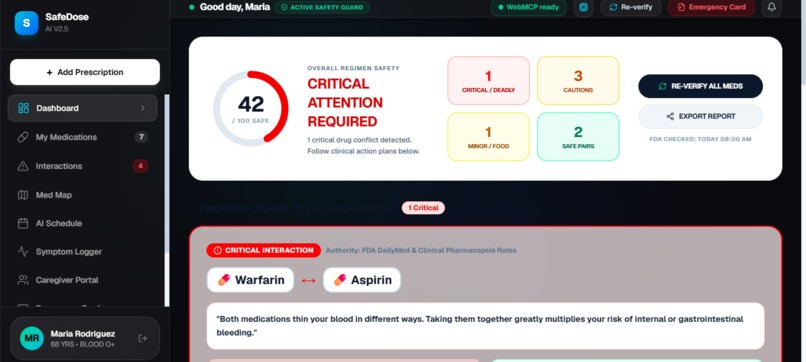Click the 1 Critical badge
Viewport: 806px width, 362px height.
tap(423, 208)
